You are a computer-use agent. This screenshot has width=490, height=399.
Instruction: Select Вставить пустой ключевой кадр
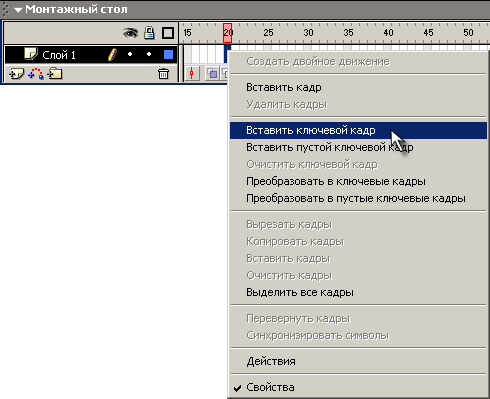(358, 147)
